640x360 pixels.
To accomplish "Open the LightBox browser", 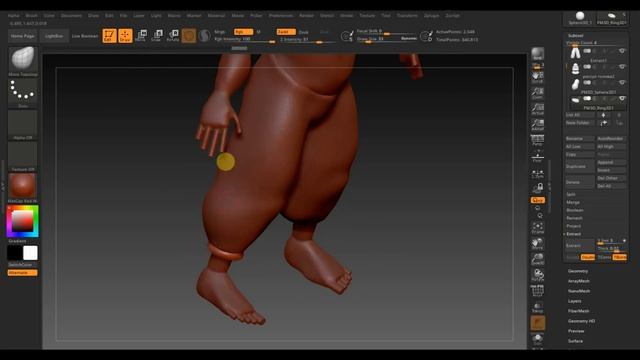I will click(54, 36).
